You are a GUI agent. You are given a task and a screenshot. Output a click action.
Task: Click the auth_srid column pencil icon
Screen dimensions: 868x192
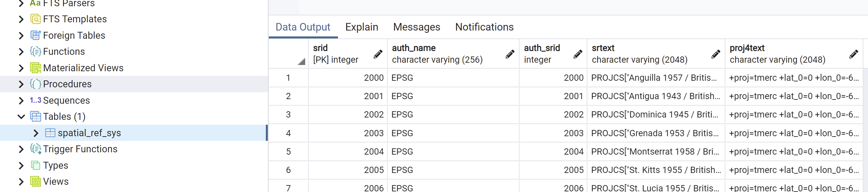click(x=578, y=54)
